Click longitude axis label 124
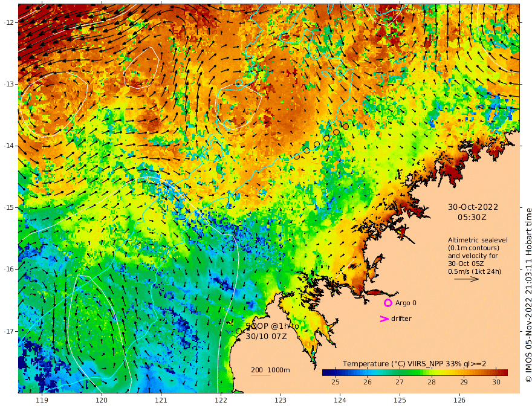This screenshot has width=532, height=411. tap(340, 401)
